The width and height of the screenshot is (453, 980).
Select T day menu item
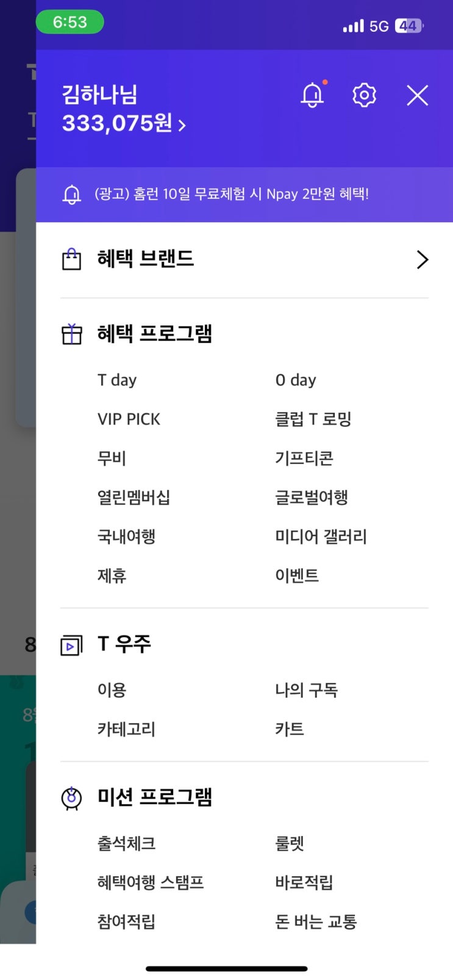[117, 380]
